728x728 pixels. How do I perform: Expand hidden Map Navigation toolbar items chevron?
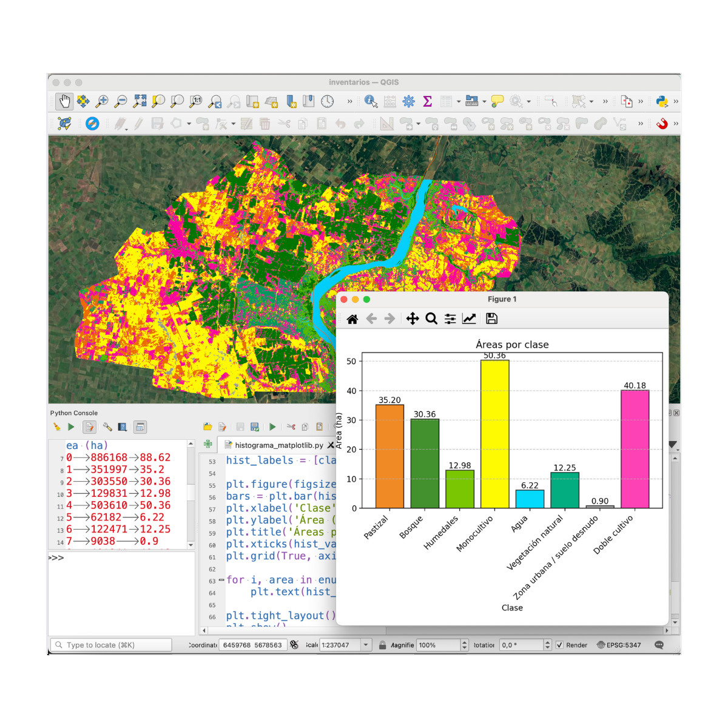tap(349, 101)
